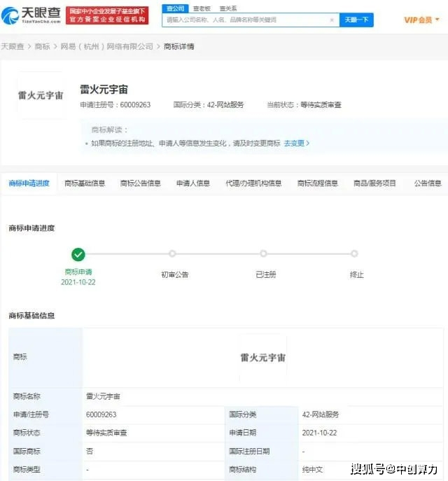Select the green completed 商标申请 step marker

pyautogui.click(x=78, y=254)
